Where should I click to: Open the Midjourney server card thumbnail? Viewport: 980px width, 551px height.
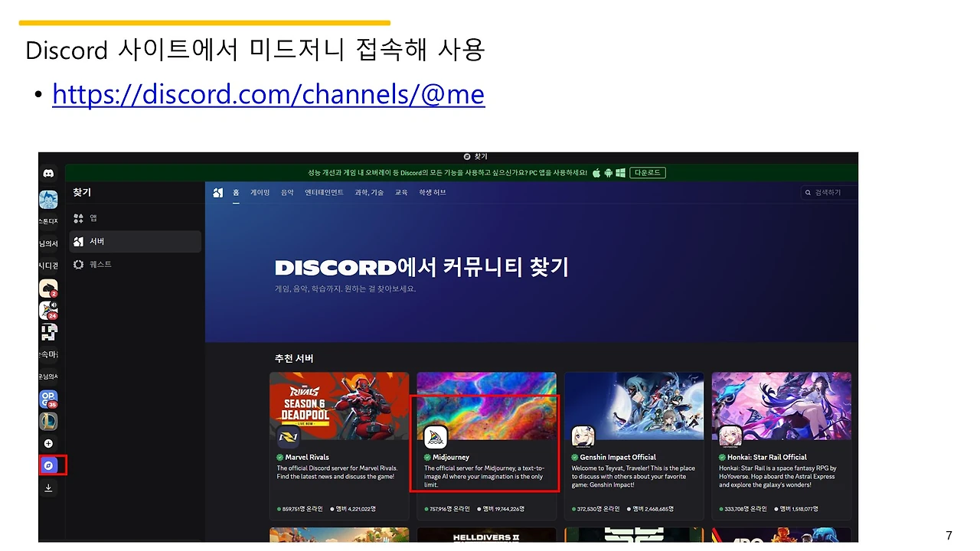click(x=486, y=406)
